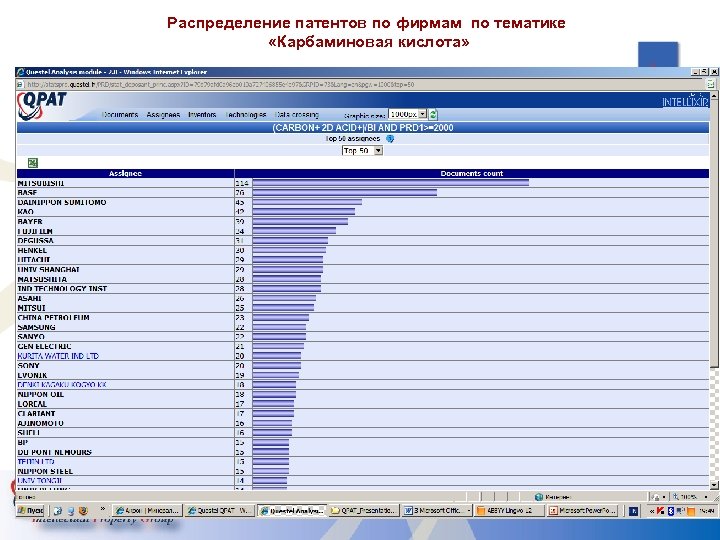720x540 pixels.
Task: Select the DEGUSSA assignee row
Action: (363, 241)
